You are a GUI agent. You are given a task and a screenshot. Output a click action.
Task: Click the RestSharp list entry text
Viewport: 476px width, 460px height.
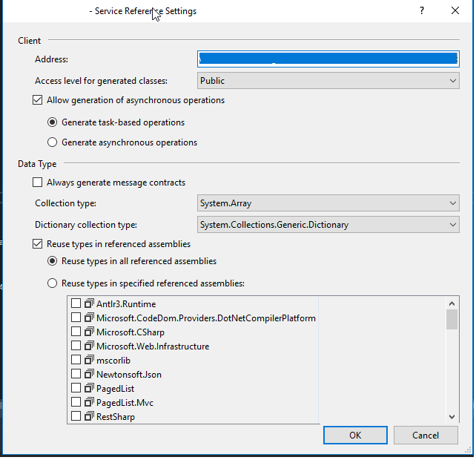click(116, 416)
